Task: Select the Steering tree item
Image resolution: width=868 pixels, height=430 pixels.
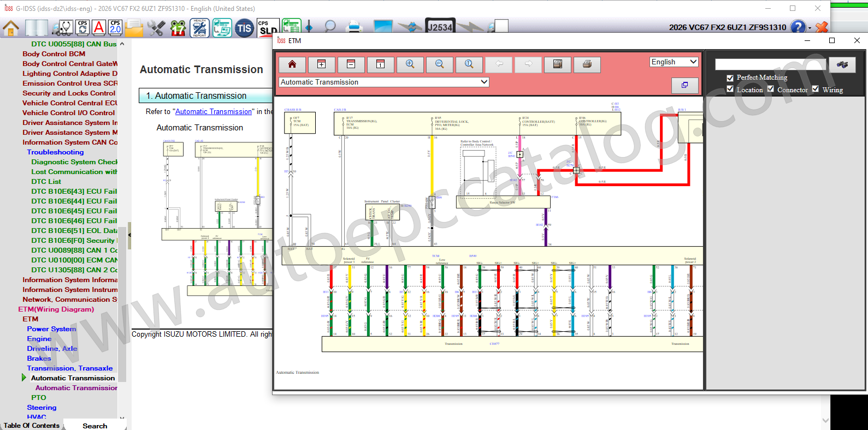Action: [42, 408]
